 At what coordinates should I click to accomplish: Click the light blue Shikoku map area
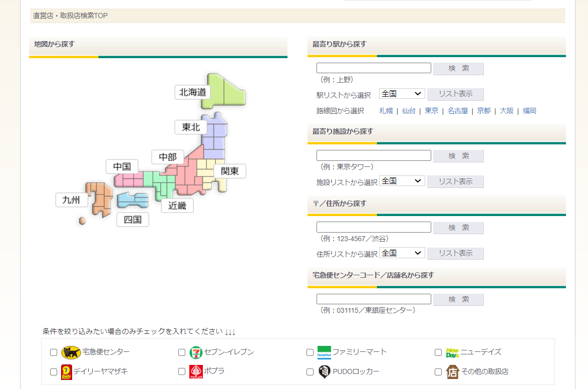132,200
